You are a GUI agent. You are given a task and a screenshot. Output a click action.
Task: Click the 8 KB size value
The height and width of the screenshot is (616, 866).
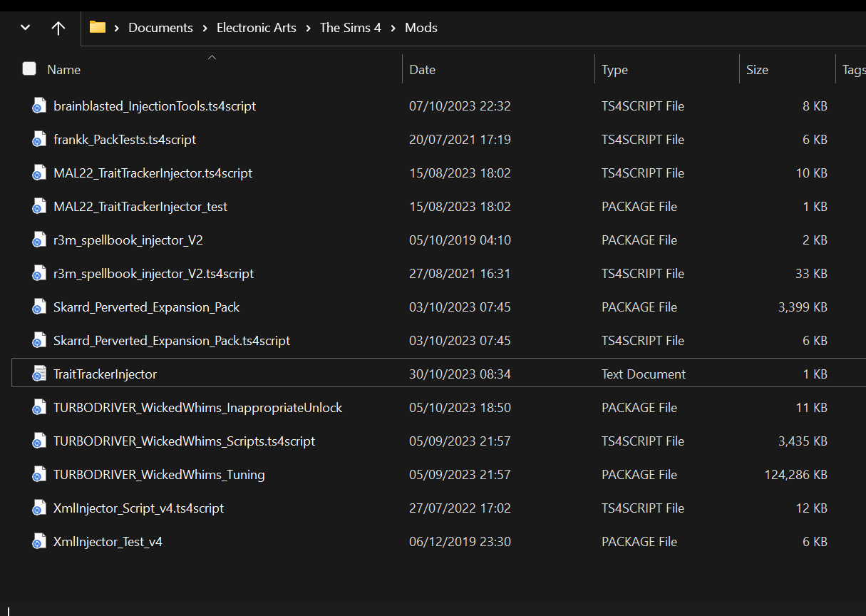(x=815, y=106)
